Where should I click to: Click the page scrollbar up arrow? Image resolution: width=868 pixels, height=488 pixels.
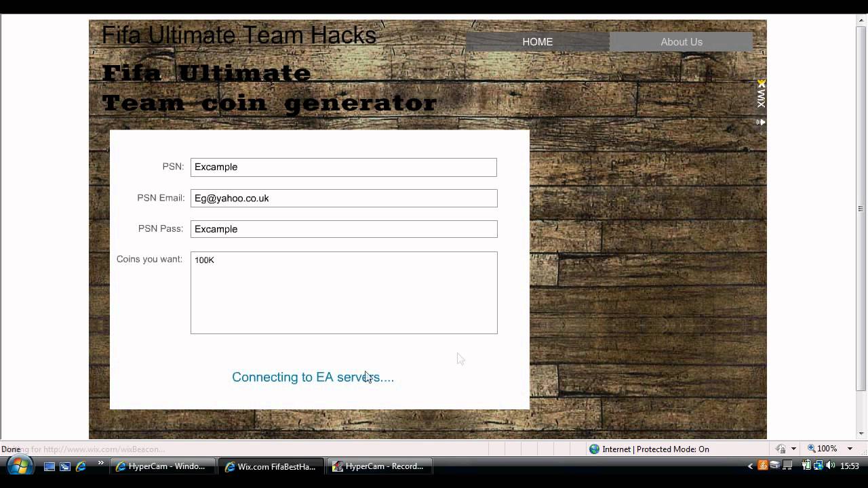pos(862,20)
